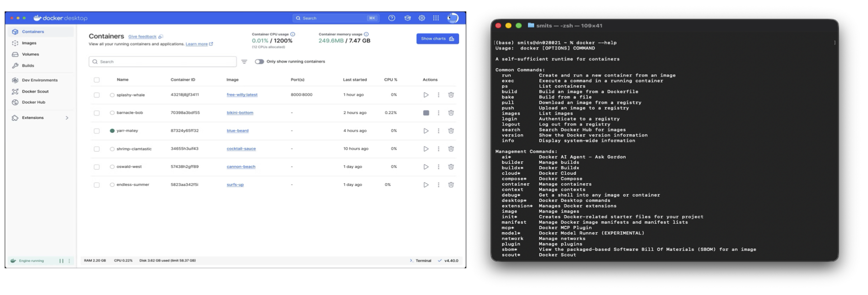Select the yarr-matey row checkbox
Viewport: 868px width, 295px height.
point(96,131)
